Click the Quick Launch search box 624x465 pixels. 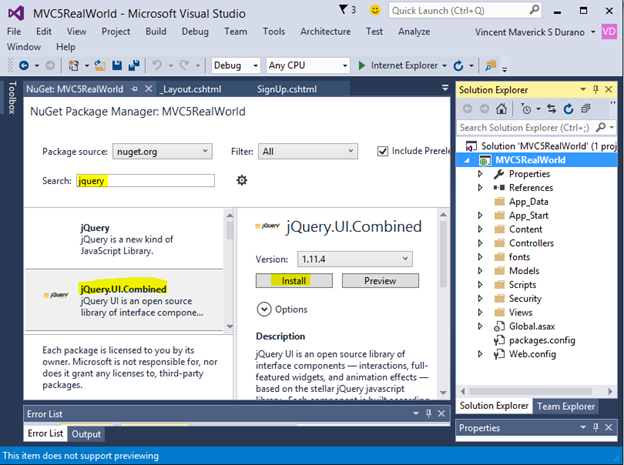coord(465,10)
